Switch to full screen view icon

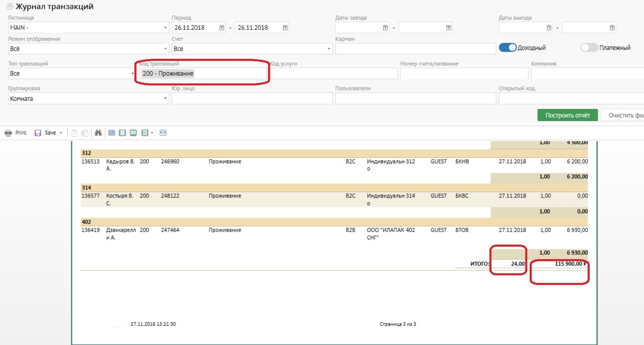pyautogui.click(x=112, y=133)
